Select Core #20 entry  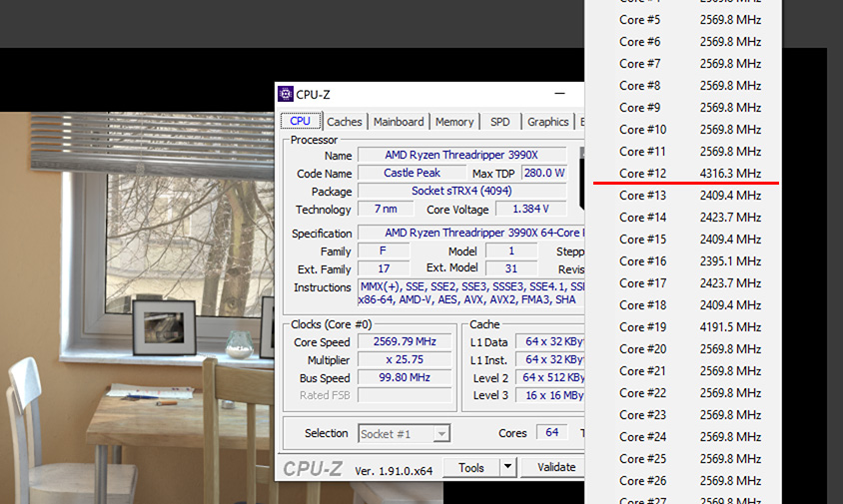click(x=683, y=349)
